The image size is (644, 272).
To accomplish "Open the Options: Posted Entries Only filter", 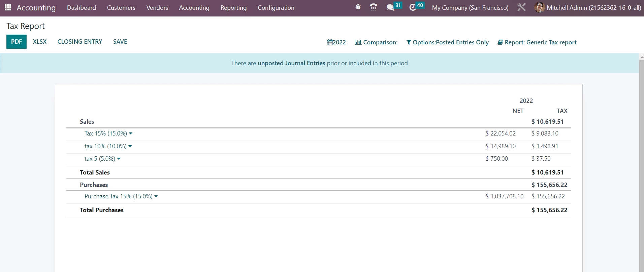I will pyautogui.click(x=447, y=42).
